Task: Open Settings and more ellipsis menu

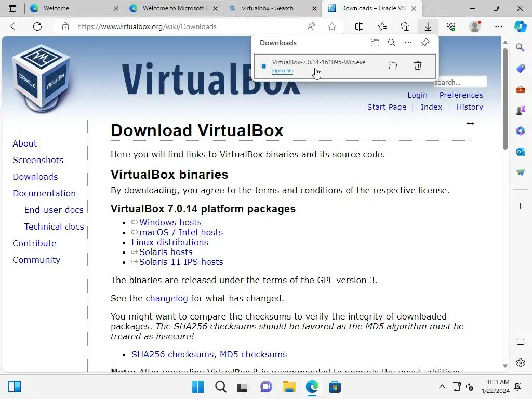Action: pyautogui.click(x=498, y=26)
